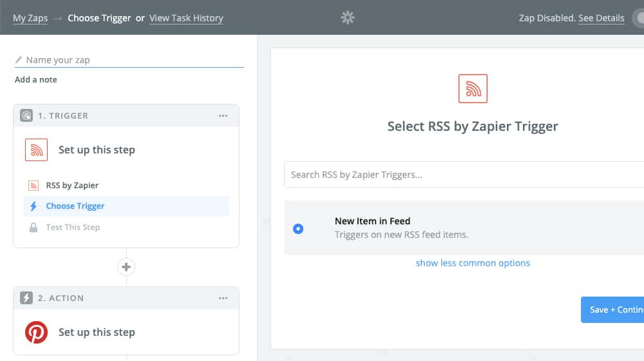Click the lightning bolt Choose Trigger icon
This screenshot has height=361, width=644.
click(x=33, y=206)
